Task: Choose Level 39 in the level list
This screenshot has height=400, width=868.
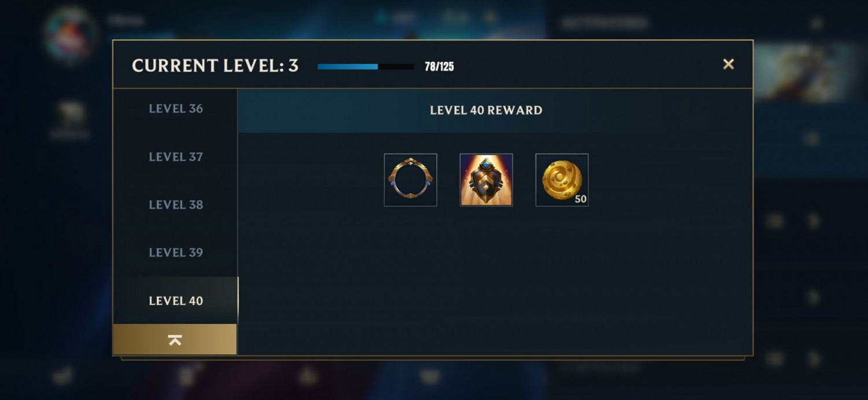Action: (175, 253)
